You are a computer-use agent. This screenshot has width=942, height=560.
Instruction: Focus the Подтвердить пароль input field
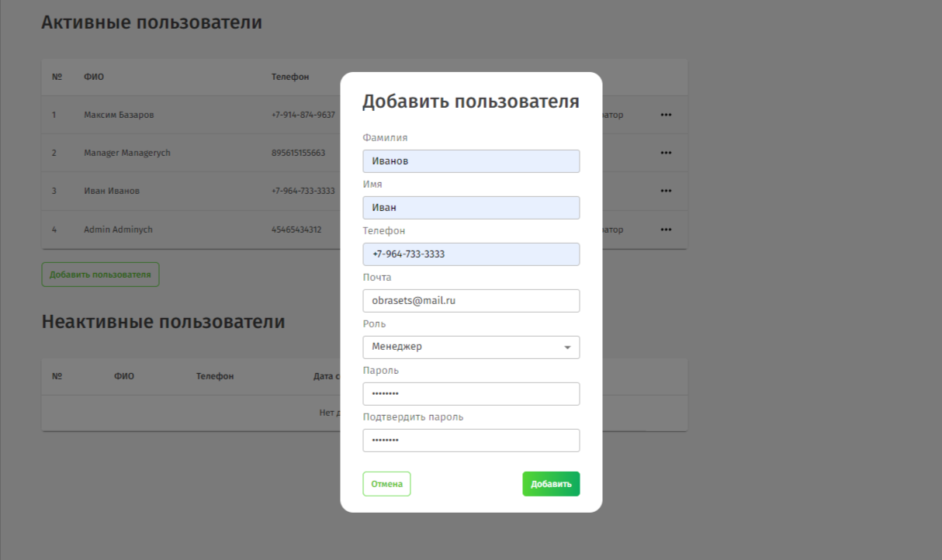pyautogui.click(x=471, y=441)
